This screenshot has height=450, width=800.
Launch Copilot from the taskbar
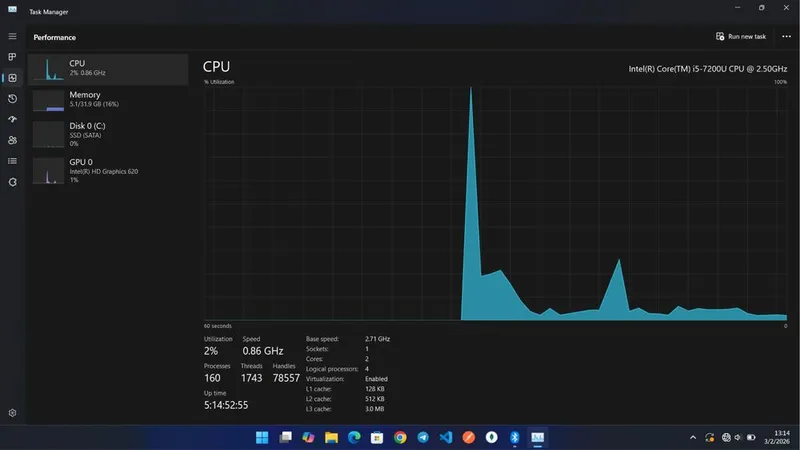[308, 437]
